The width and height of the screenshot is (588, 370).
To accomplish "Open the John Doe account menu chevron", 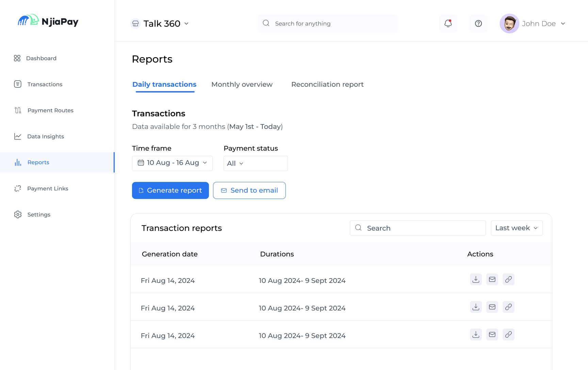I will (563, 23).
